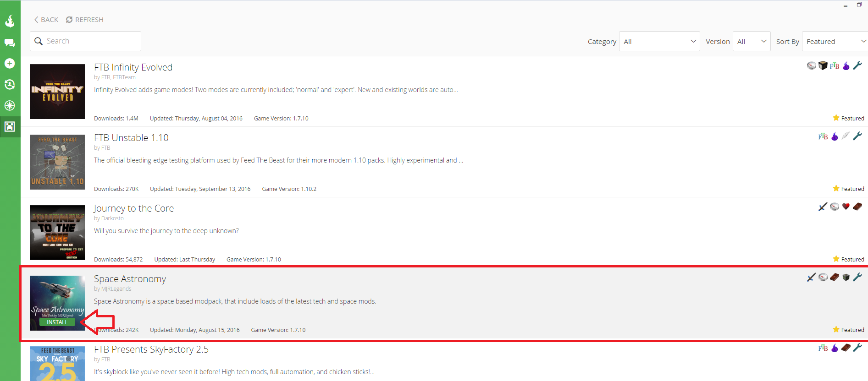Click 'Updated: Monday, August 15, 2016' text
Screen dimensions: 868x381
195,330
